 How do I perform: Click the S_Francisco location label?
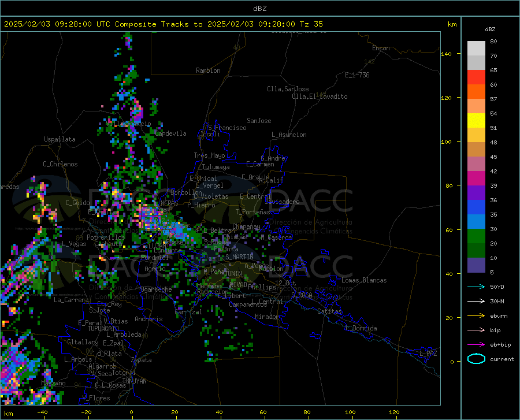click(x=227, y=128)
